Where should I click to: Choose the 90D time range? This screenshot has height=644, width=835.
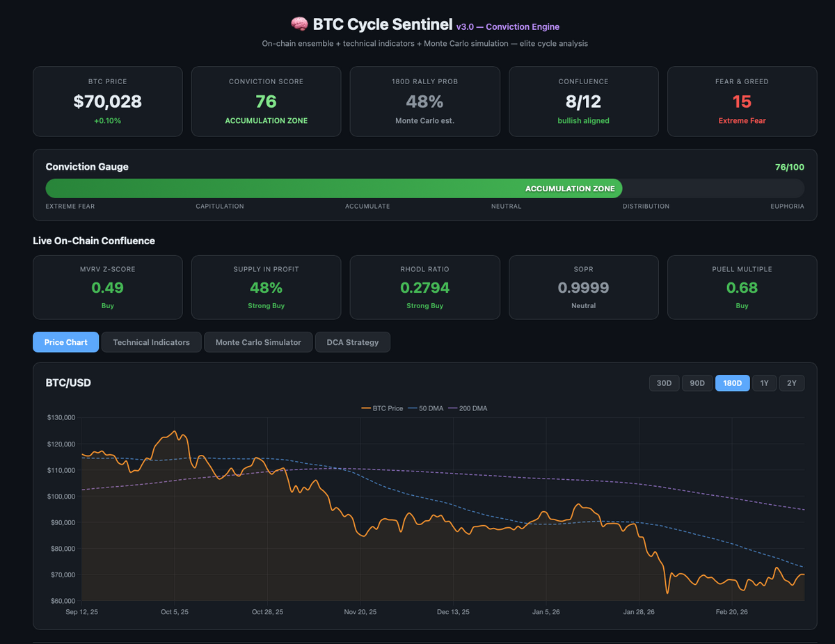pos(697,383)
